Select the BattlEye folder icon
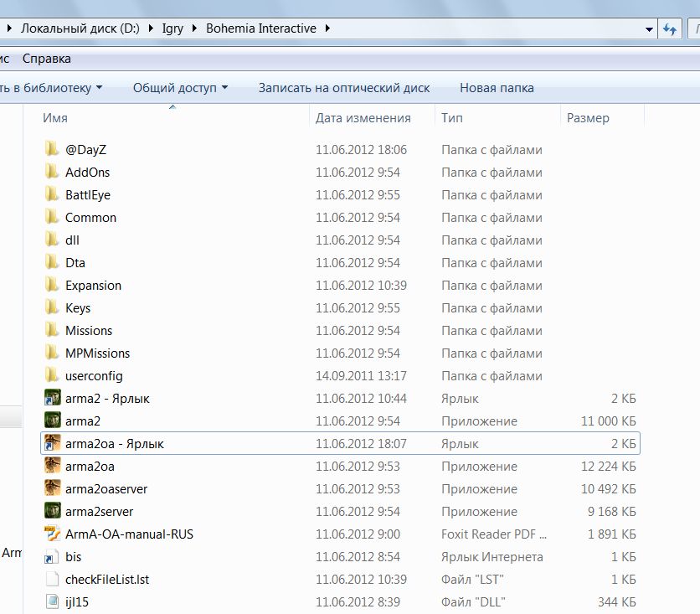700x614 pixels. tap(52, 194)
